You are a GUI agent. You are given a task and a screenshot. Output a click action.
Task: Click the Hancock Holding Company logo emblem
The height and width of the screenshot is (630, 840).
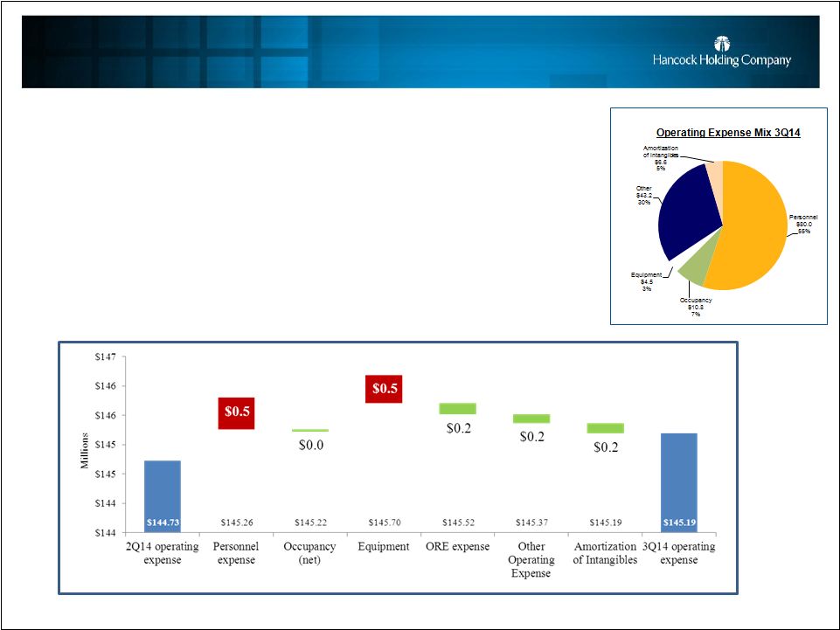click(x=722, y=44)
